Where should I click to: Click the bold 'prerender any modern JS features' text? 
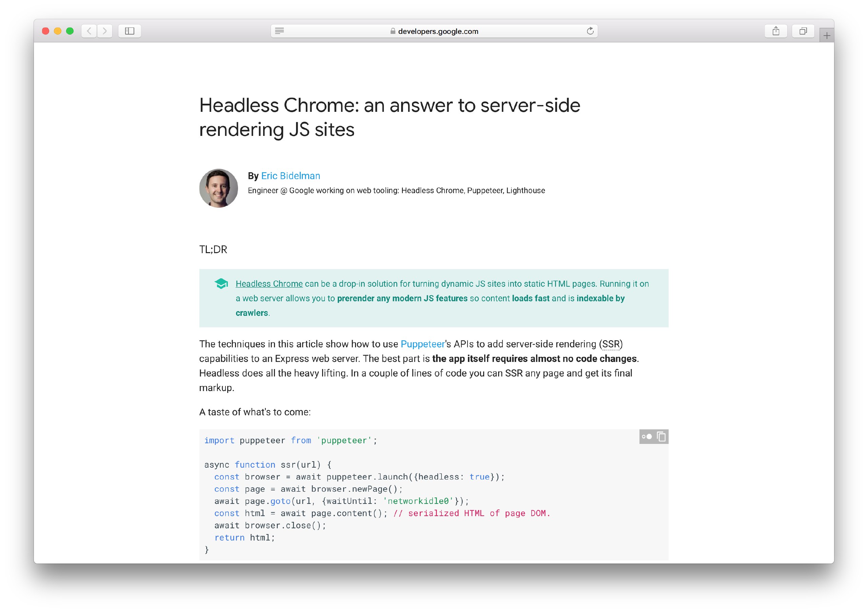[402, 298]
